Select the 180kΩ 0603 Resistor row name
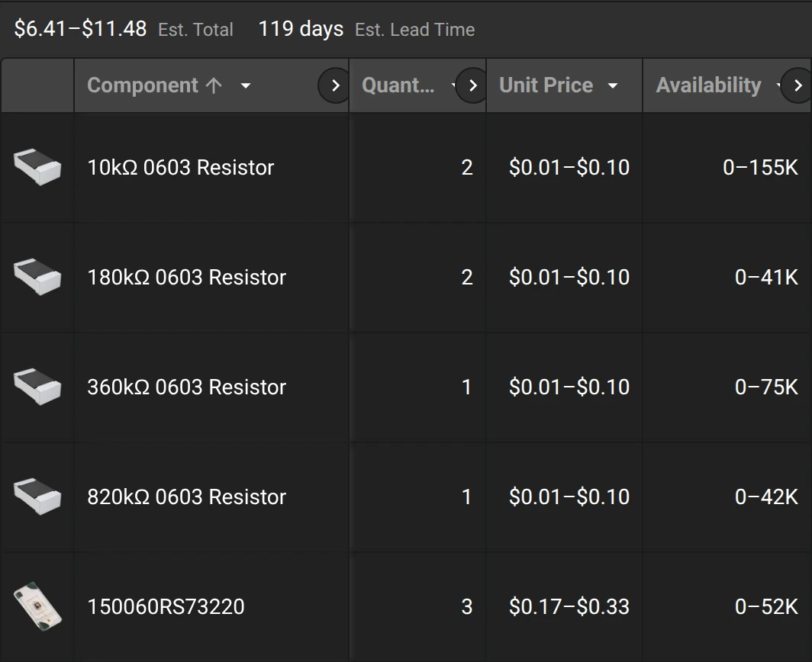This screenshot has width=812, height=662. pyautogui.click(x=186, y=278)
